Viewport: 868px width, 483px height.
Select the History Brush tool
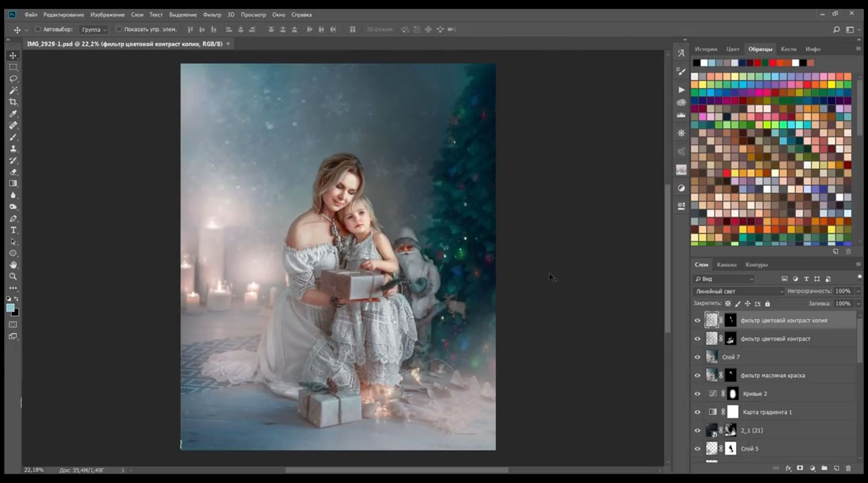point(13,160)
